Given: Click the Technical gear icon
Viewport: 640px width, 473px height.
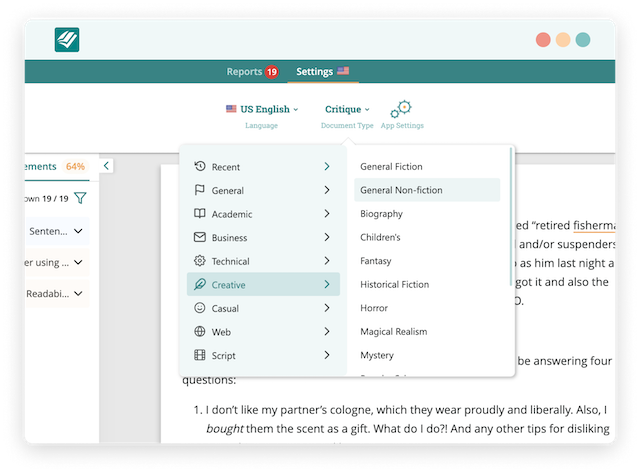Looking at the screenshot, I should pyautogui.click(x=200, y=260).
